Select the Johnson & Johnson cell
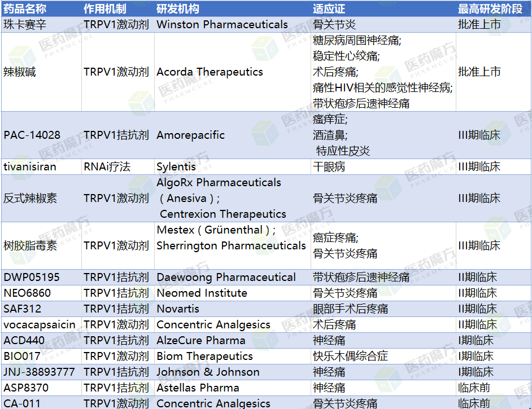 [208, 372]
